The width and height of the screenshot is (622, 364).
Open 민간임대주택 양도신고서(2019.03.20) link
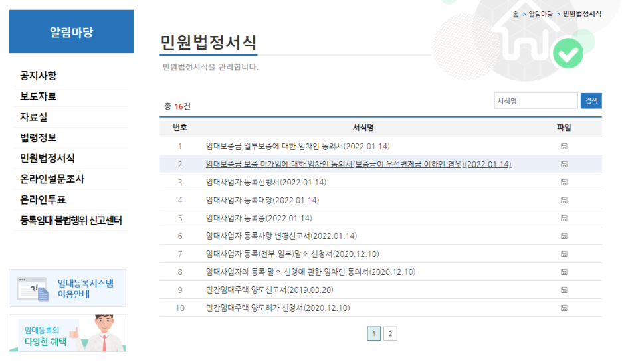[x=269, y=290]
